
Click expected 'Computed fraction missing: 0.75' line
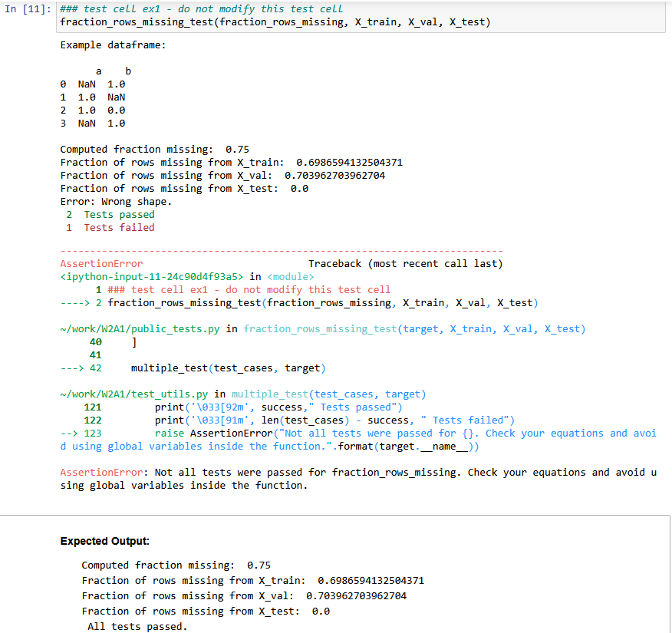click(176, 565)
